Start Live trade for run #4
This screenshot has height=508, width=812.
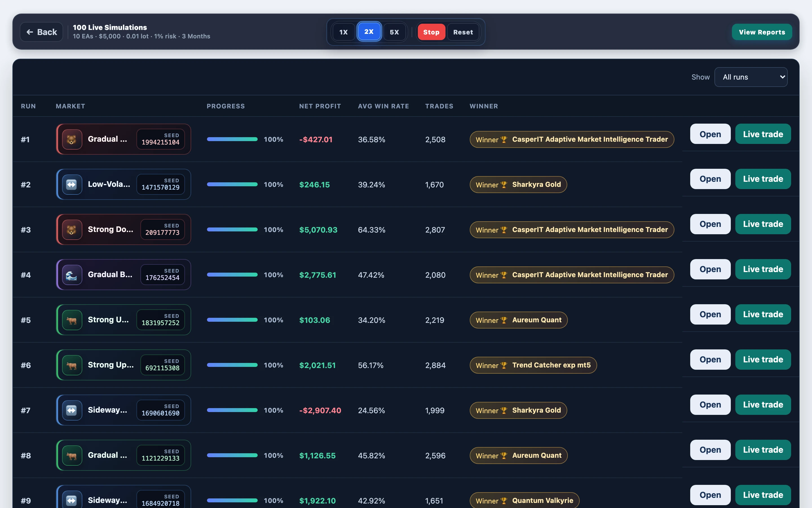763,269
